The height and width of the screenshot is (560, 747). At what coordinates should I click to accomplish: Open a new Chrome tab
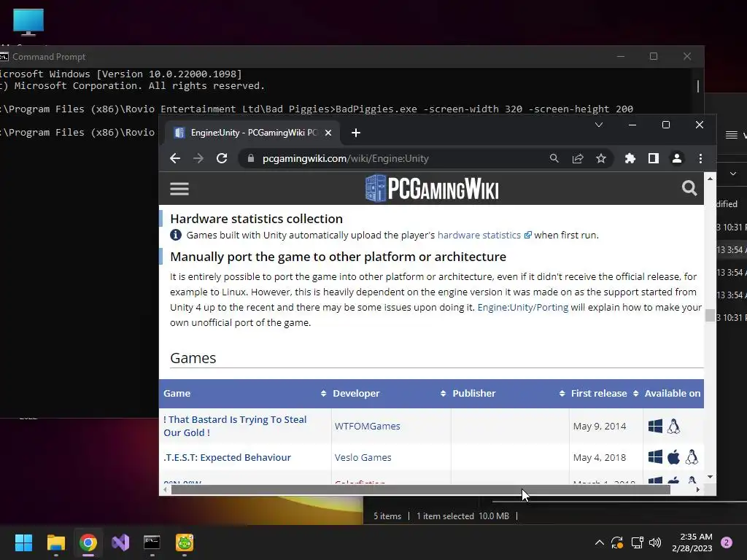click(356, 133)
